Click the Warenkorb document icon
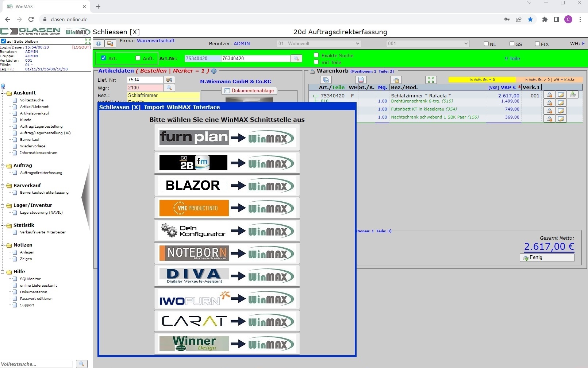This screenshot has width=588, height=368. [361, 80]
